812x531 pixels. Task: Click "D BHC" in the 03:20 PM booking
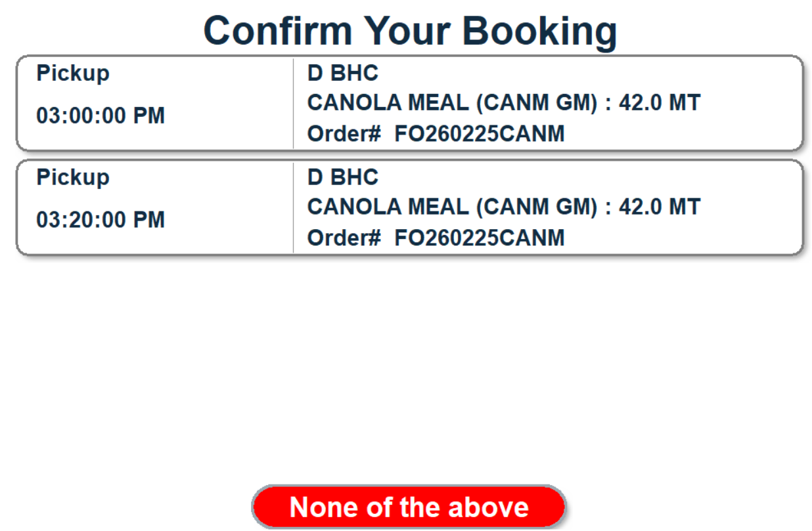point(343,177)
